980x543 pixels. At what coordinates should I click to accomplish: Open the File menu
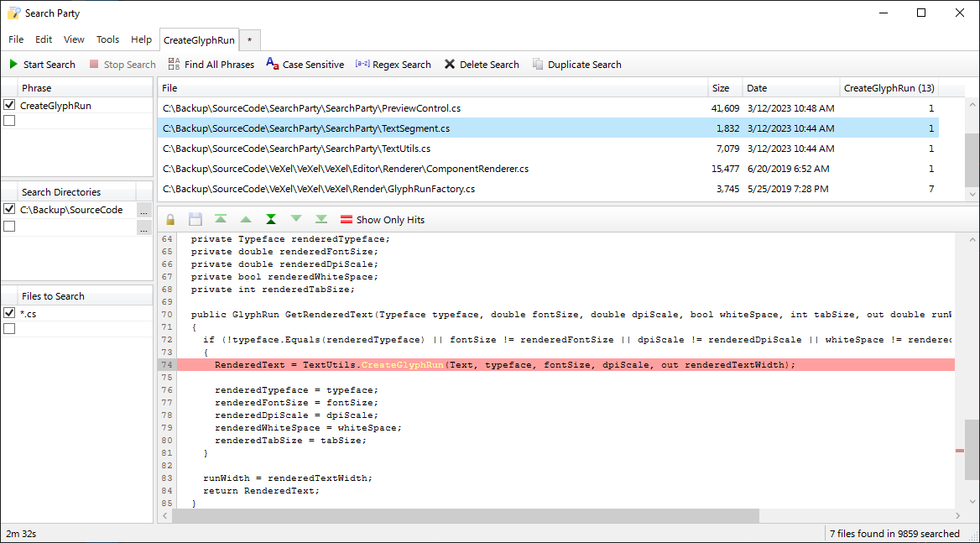point(16,39)
